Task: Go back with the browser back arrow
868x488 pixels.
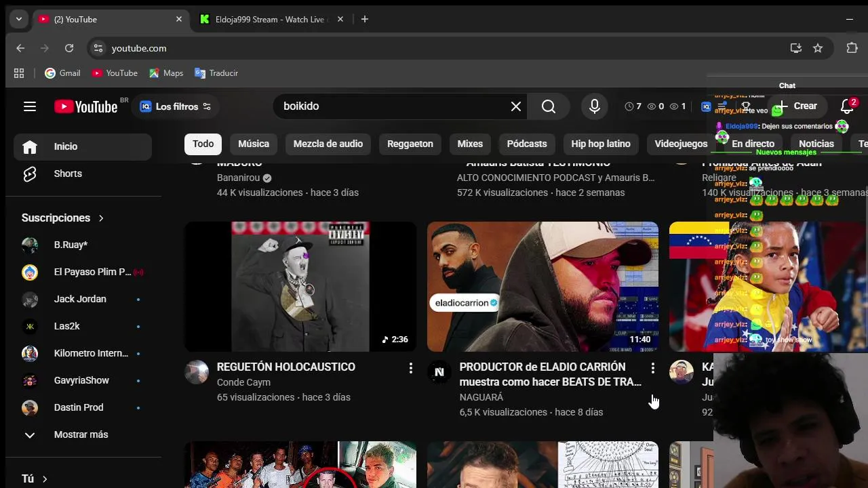Action: point(20,48)
